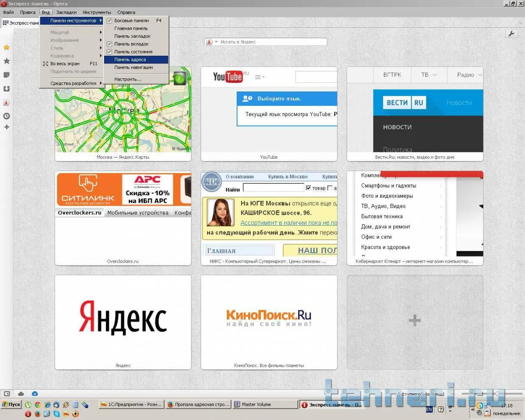Click the full screen icon beside Во весь экран
525x420 pixels.
click(x=46, y=64)
